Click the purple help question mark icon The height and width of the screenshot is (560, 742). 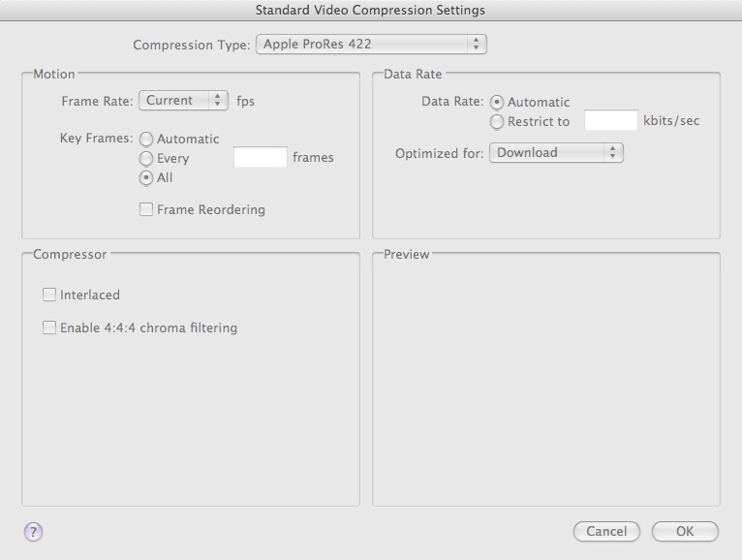[x=33, y=531]
